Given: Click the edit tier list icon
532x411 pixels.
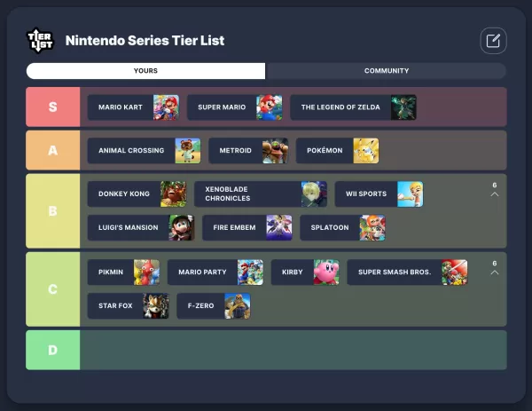Looking at the screenshot, I should coord(493,40).
